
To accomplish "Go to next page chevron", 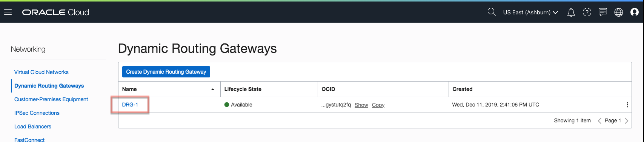I will tap(626, 121).
